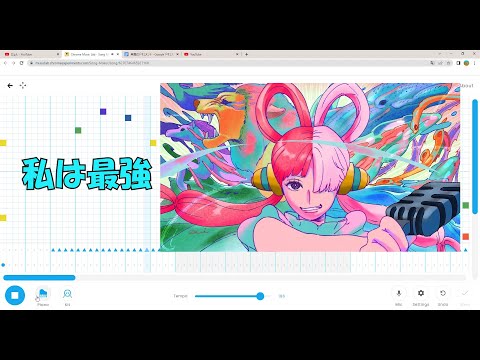Image resolution: width=480 pixels, height=360 pixels.
Task: Open a new browser tab
Action: pyautogui.click(x=246, y=54)
